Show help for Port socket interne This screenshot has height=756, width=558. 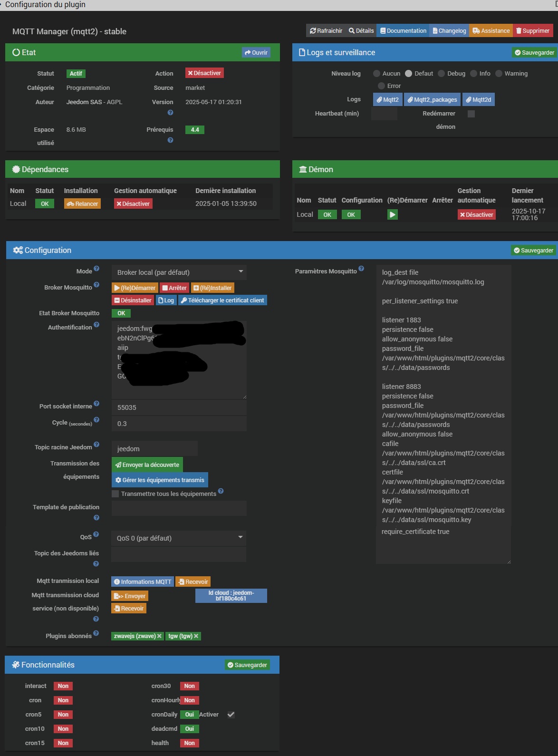(96, 404)
